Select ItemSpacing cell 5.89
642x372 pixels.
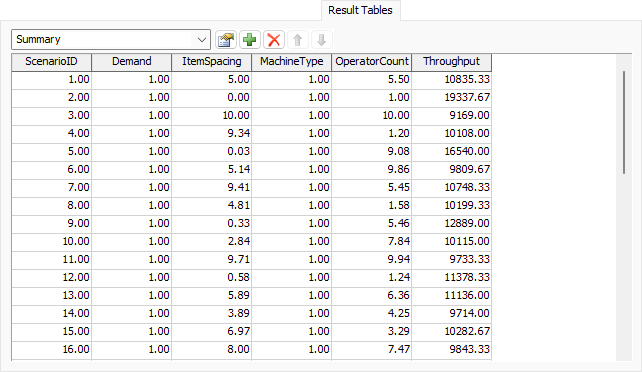pos(212,295)
